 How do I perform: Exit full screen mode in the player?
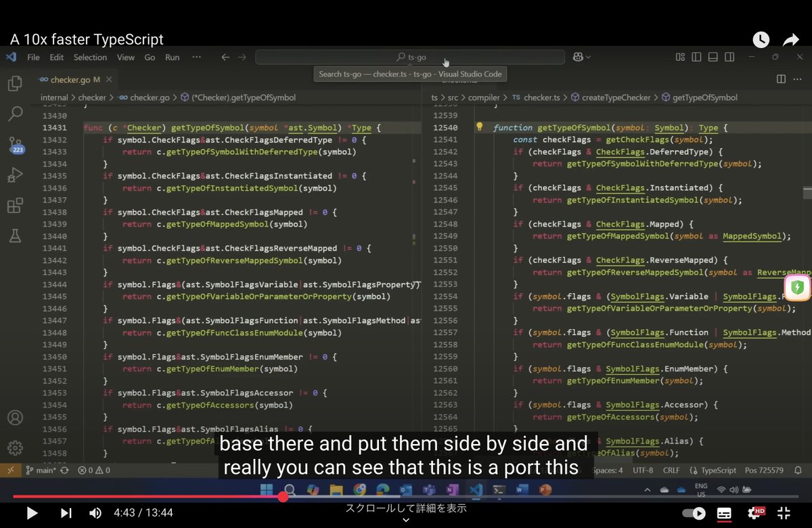784,513
